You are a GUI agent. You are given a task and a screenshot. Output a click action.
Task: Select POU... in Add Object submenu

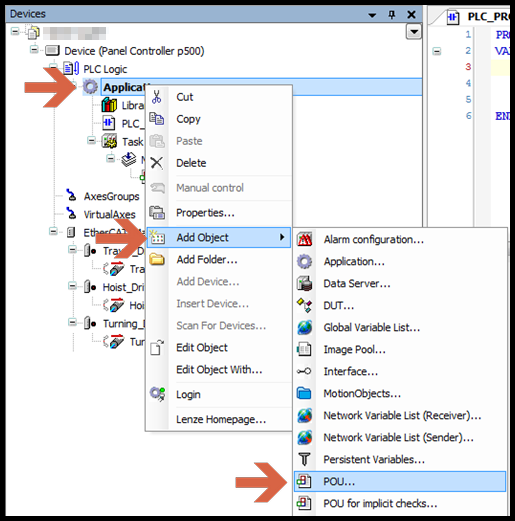(x=400, y=481)
